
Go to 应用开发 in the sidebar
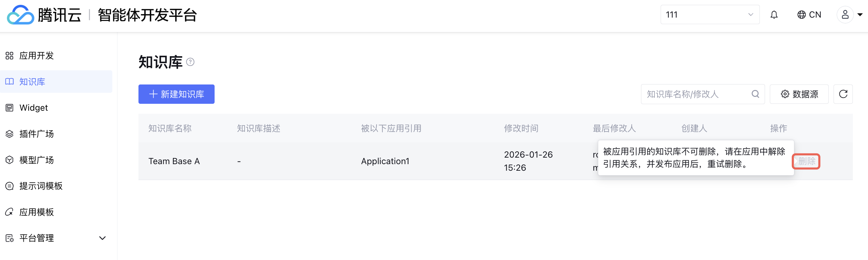pyautogui.click(x=37, y=56)
